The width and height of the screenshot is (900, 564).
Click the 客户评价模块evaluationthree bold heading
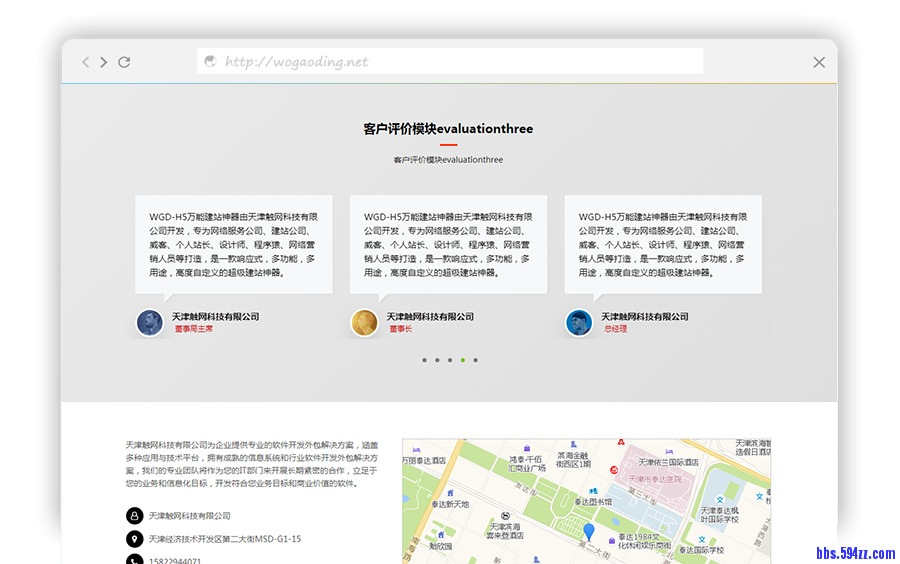coord(448,129)
